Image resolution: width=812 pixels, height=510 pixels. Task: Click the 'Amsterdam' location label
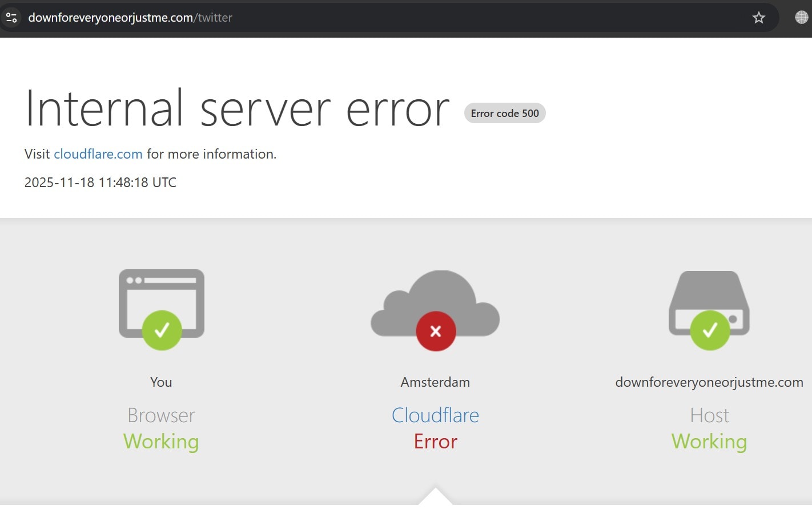(435, 382)
